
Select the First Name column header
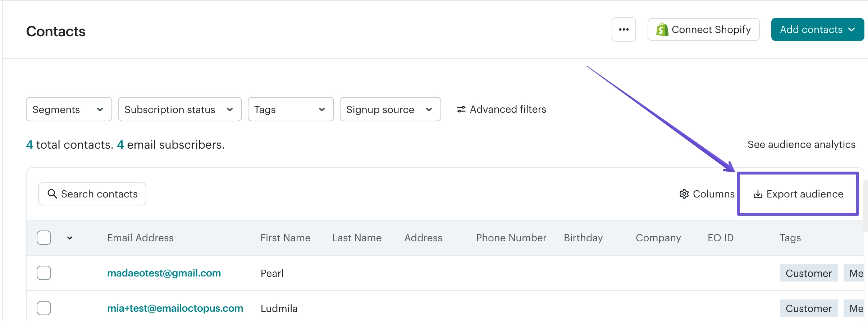click(285, 238)
